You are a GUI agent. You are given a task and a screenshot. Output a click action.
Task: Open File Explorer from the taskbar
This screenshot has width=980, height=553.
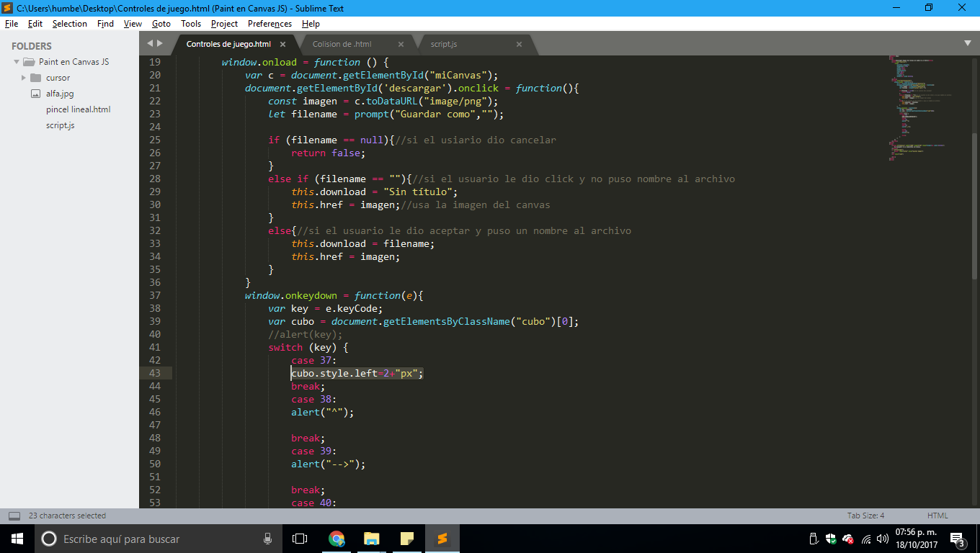point(371,539)
